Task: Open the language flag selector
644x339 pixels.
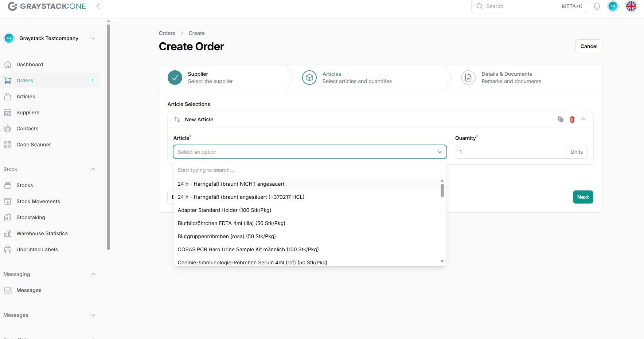Action: (x=631, y=6)
